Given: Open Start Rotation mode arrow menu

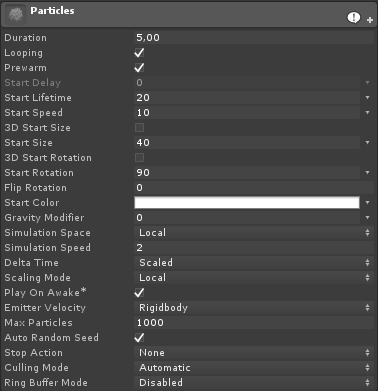Looking at the screenshot, I should 367,173.
